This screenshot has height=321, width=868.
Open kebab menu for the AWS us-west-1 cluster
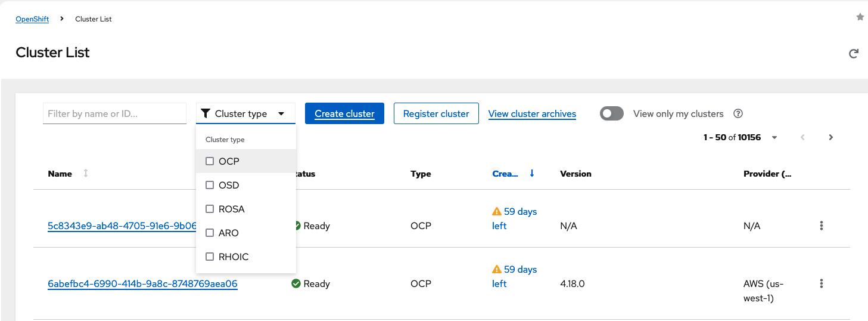[x=822, y=283]
